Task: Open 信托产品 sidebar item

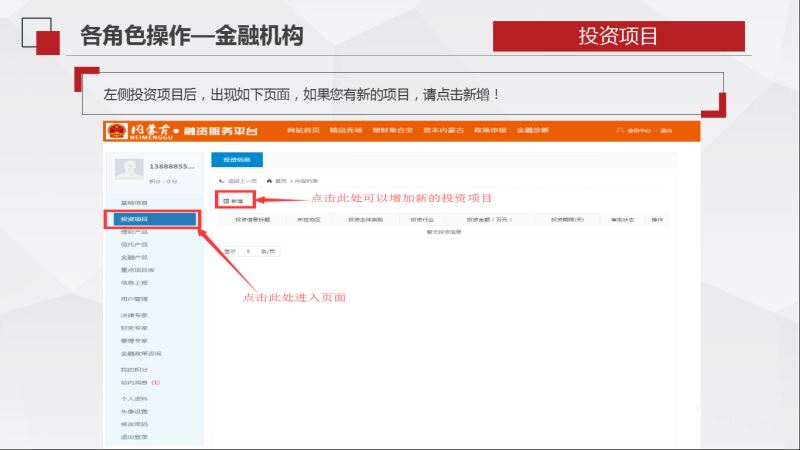Action: (x=134, y=245)
